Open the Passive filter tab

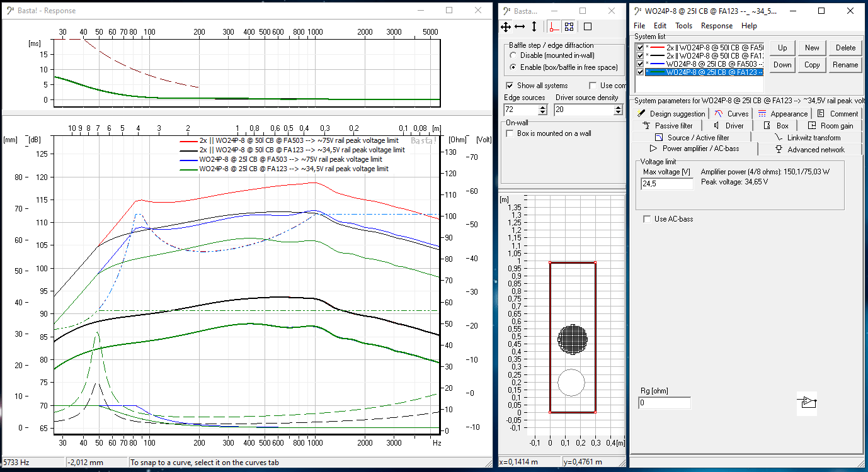(x=667, y=126)
